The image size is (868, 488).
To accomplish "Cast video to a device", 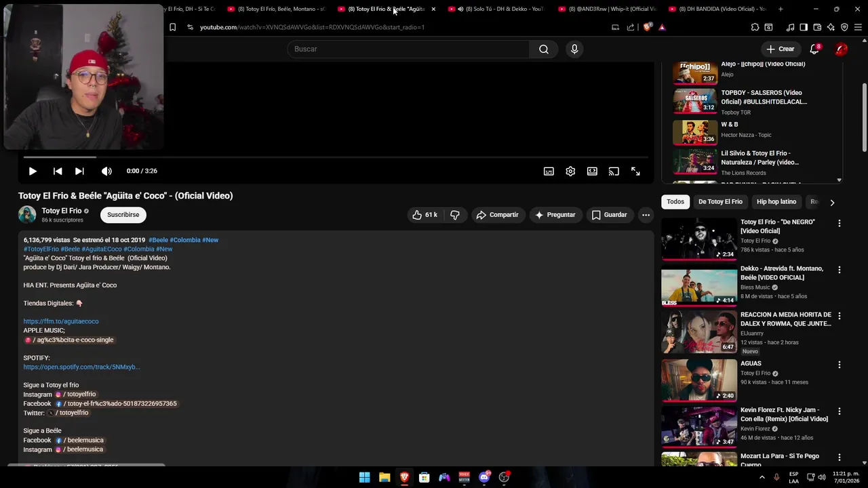I will (614, 171).
